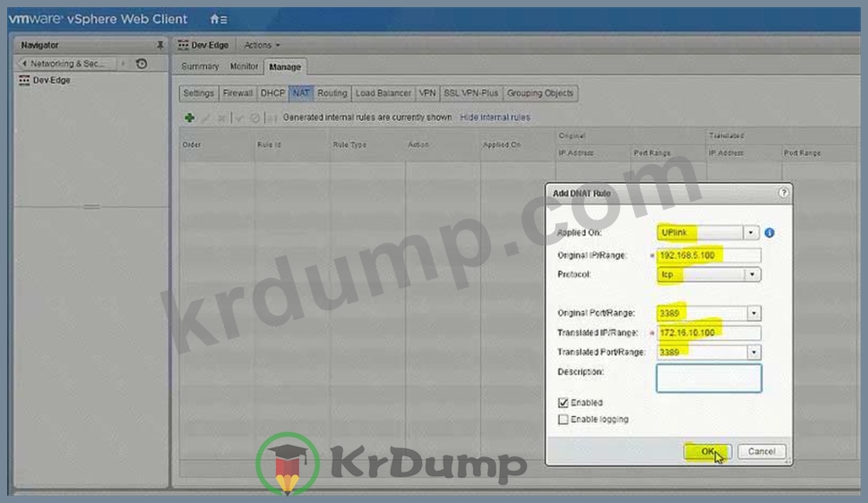Screen dimensions: 868x503
Task: Open help for Add DNAT Rule dialog
Action: 783,193
